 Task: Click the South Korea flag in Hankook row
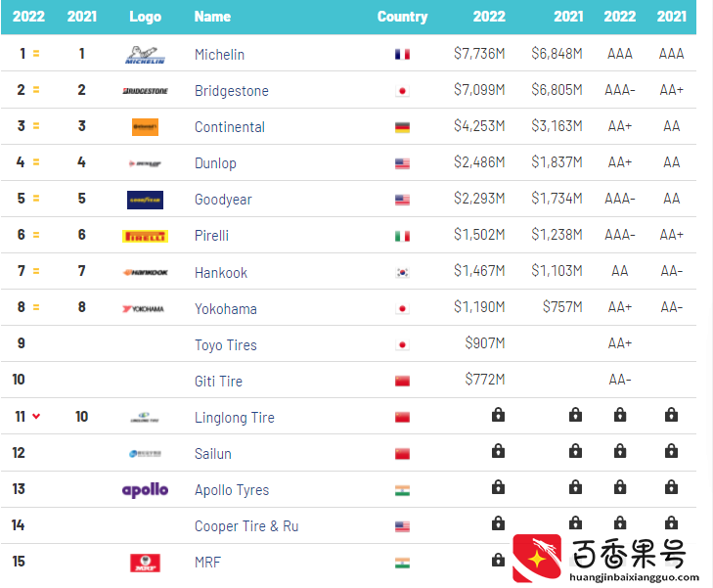coord(402,272)
